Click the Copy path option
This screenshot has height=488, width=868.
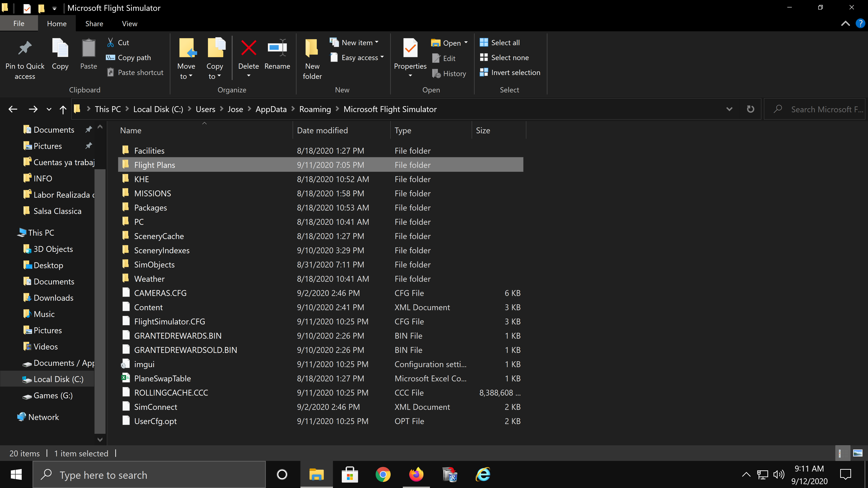[128, 58]
